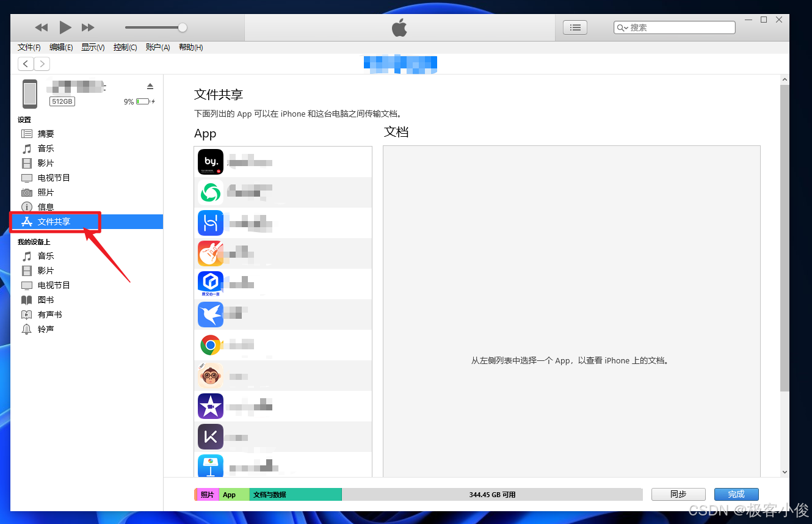The image size is (812, 524).
Task: Click the Apple logo in the header
Action: pos(399,27)
